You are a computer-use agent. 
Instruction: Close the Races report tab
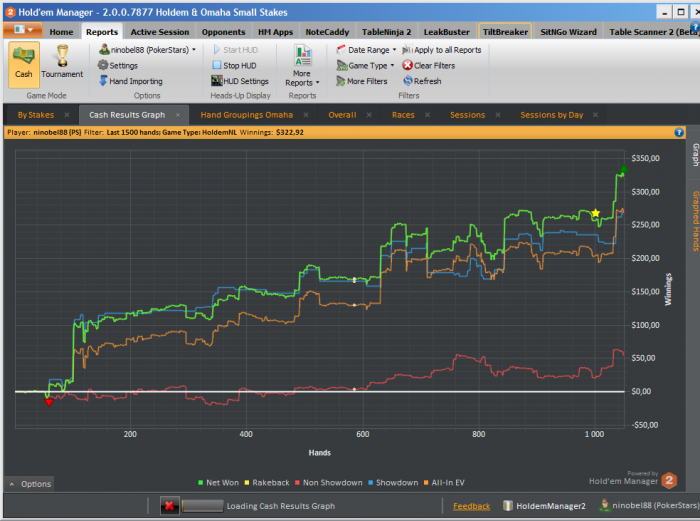(427, 115)
